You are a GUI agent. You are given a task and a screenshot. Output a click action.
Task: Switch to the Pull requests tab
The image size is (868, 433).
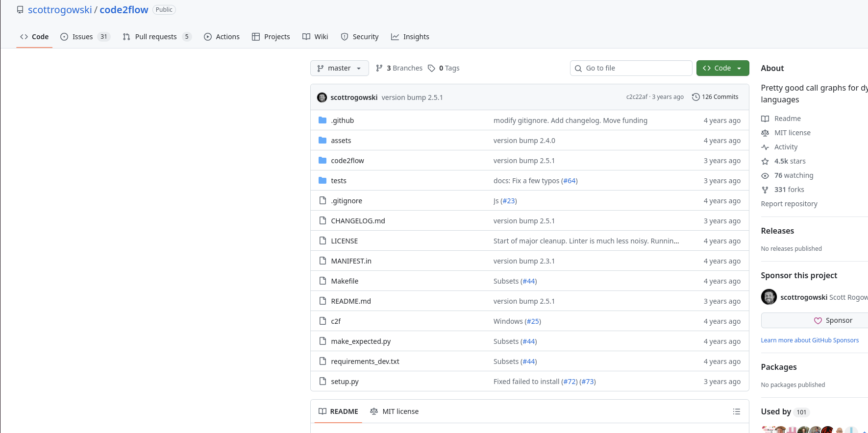pyautogui.click(x=155, y=37)
